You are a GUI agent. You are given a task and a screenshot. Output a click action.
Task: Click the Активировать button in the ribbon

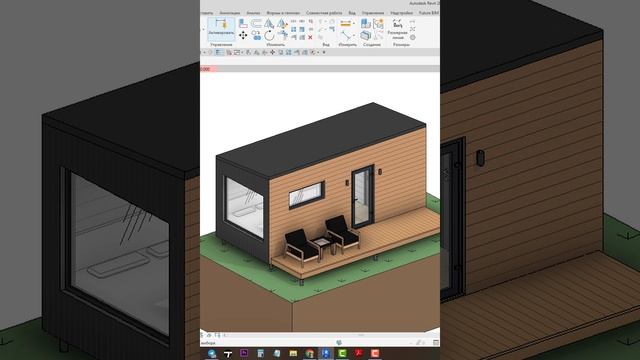tap(222, 29)
